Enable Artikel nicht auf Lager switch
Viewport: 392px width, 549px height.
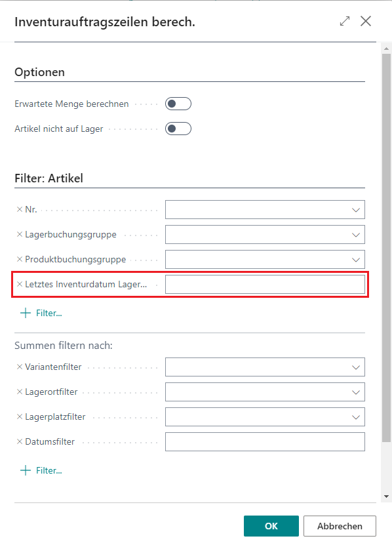178,129
